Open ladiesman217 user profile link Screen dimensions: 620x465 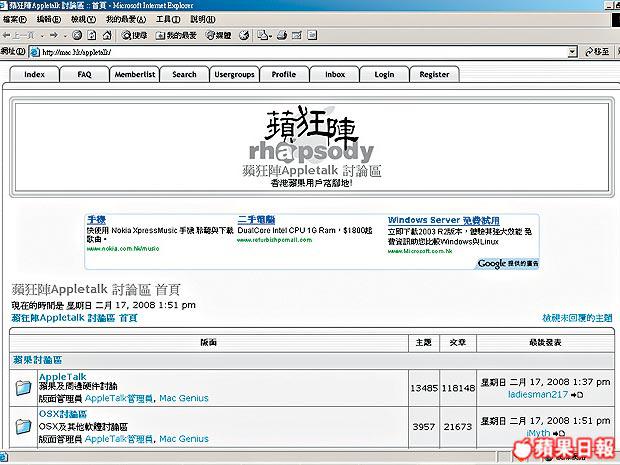(x=538, y=394)
